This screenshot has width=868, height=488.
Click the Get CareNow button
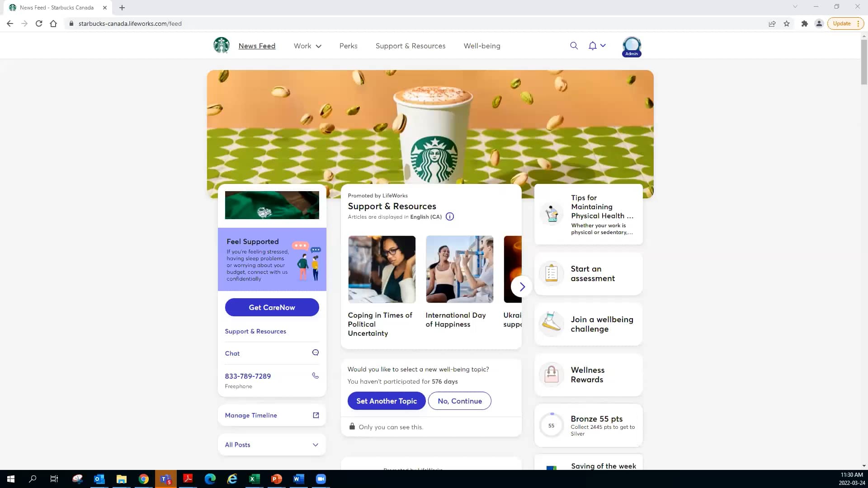click(x=272, y=307)
